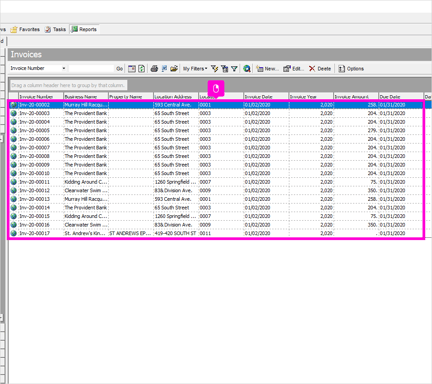Sort by the Property Name column header

[131, 96]
